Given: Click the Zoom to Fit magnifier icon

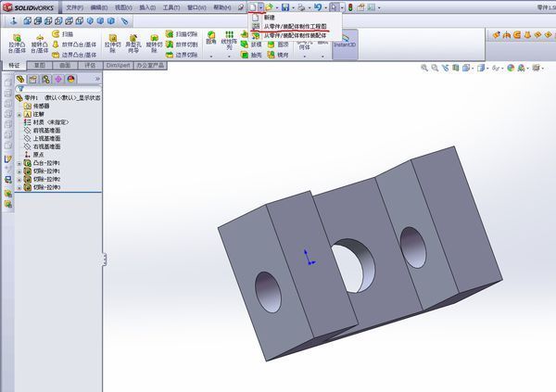Looking at the screenshot, I should coord(424,68).
